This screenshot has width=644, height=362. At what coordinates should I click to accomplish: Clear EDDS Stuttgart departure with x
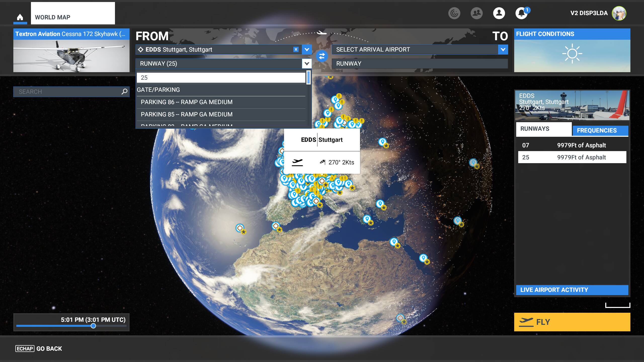tap(296, 50)
